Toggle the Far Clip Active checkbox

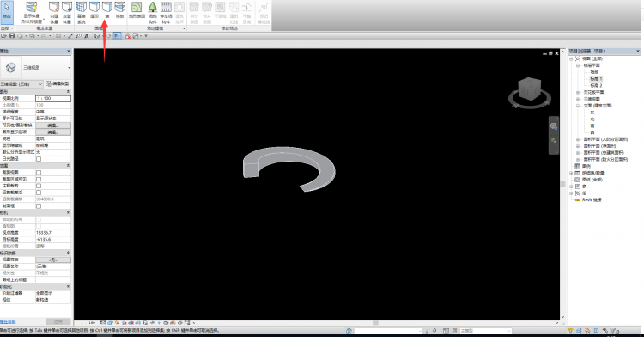click(x=39, y=193)
